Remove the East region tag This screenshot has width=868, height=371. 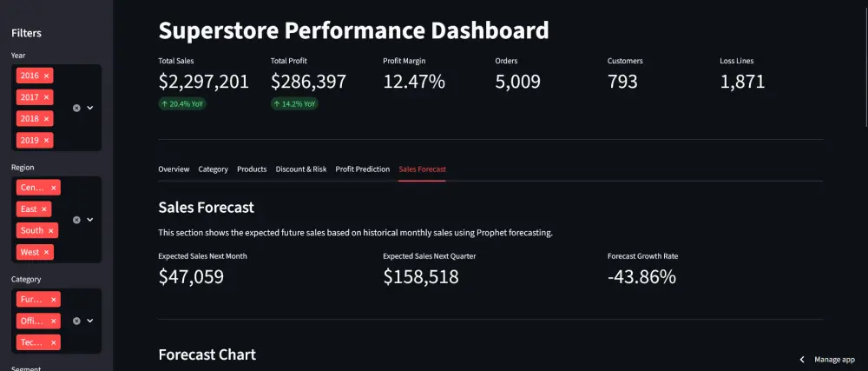tap(45, 209)
